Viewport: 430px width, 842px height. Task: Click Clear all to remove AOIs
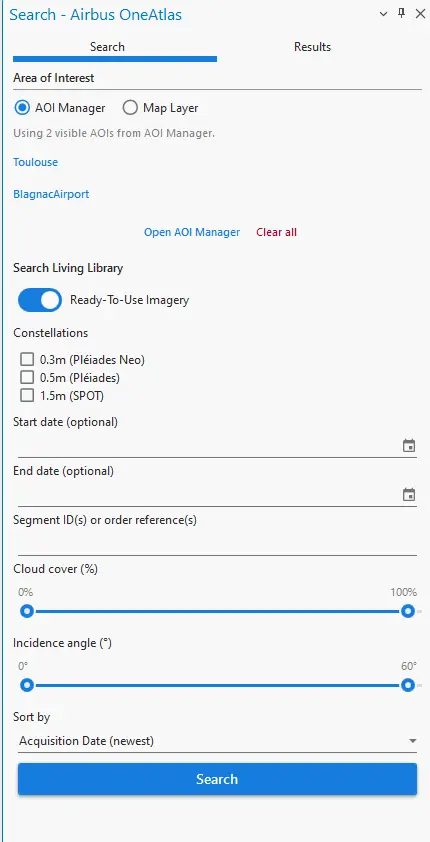[276, 232]
